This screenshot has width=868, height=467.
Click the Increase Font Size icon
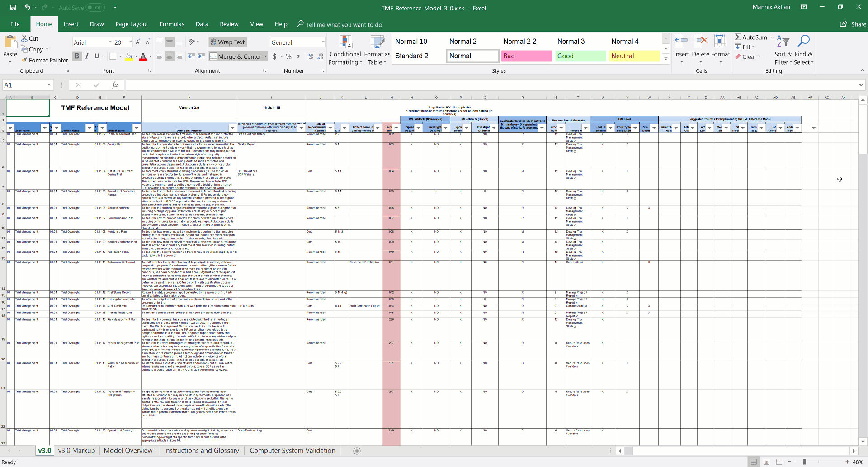tap(138, 42)
